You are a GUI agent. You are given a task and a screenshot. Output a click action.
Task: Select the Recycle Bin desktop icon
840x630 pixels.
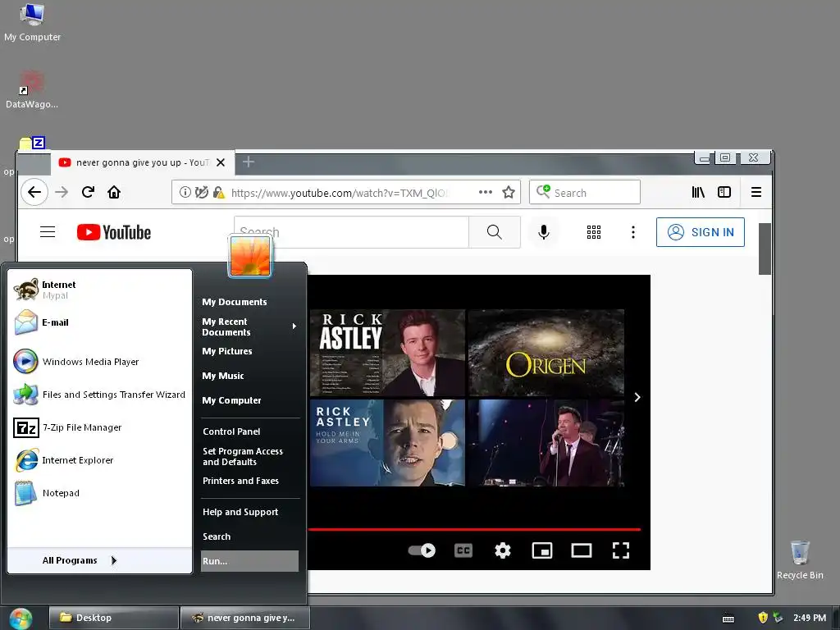point(800,559)
